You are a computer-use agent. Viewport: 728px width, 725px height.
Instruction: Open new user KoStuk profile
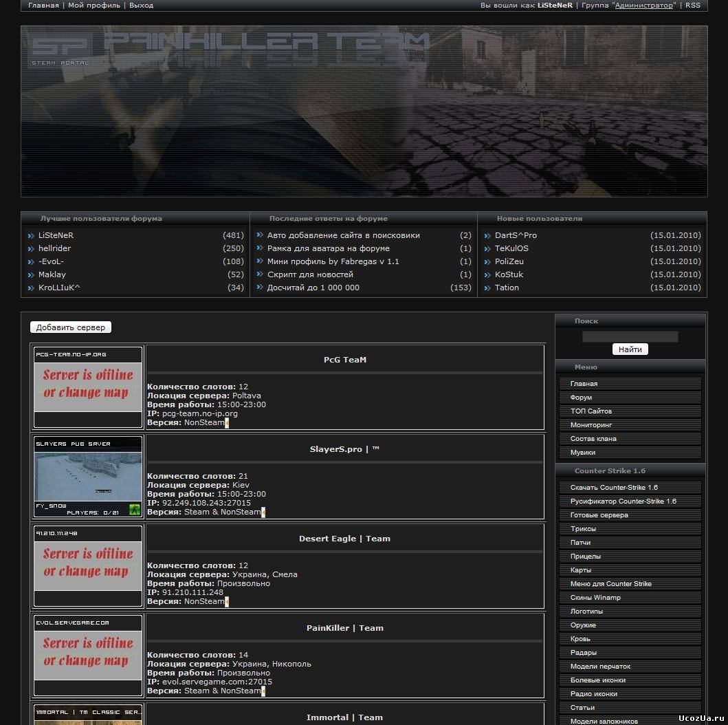pyautogui.click(x=509, y=274)
